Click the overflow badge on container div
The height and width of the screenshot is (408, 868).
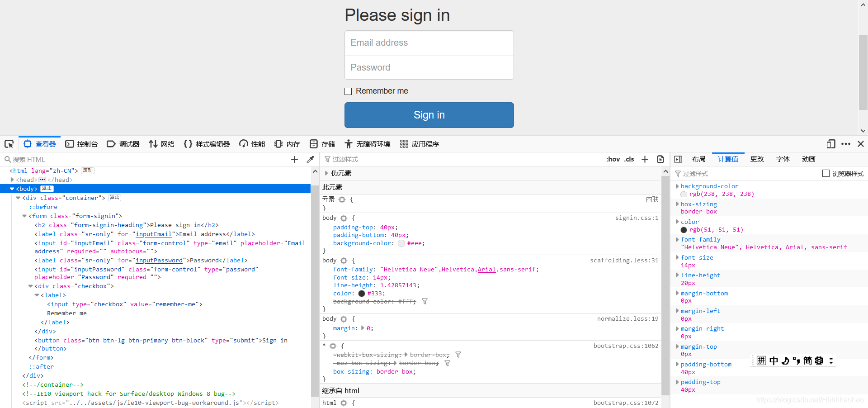(115, 198)
